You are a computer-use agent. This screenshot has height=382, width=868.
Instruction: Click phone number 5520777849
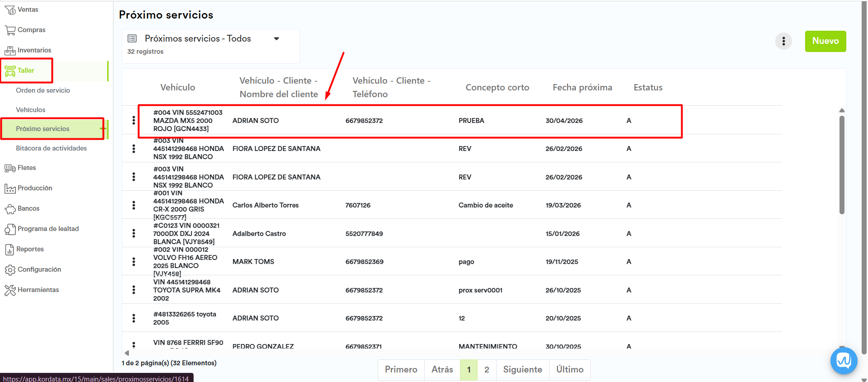pyautogui.click(x=364, y=234)
